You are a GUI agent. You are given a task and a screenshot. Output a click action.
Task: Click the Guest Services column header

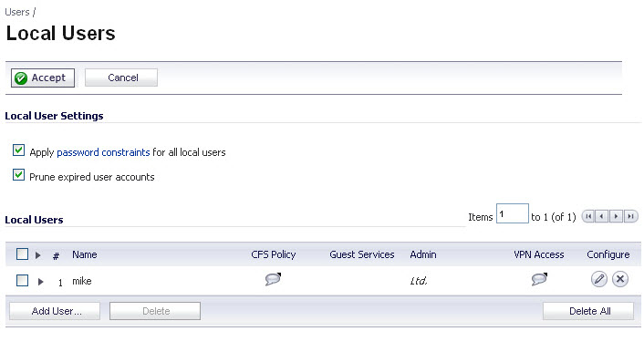tap(362, 254)
